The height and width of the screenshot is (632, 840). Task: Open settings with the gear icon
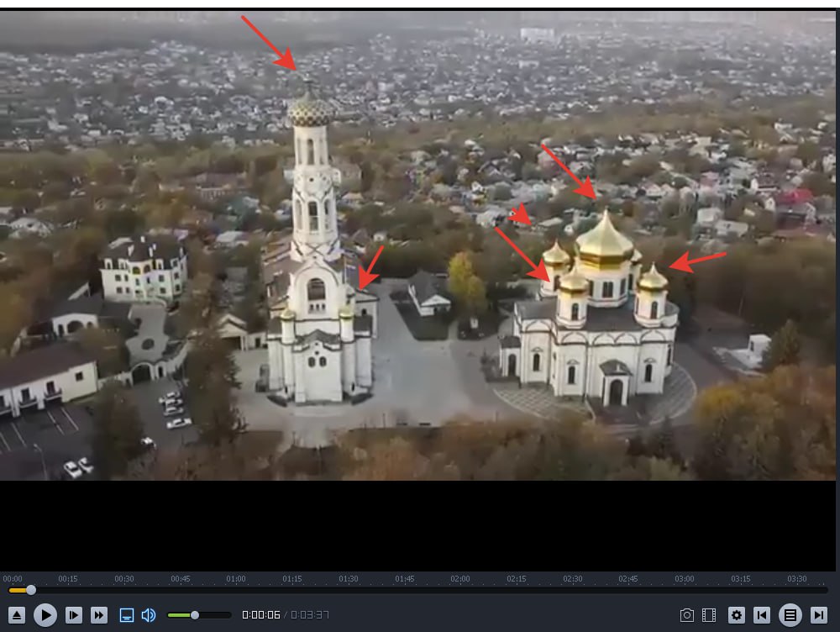tap(737, 615)
